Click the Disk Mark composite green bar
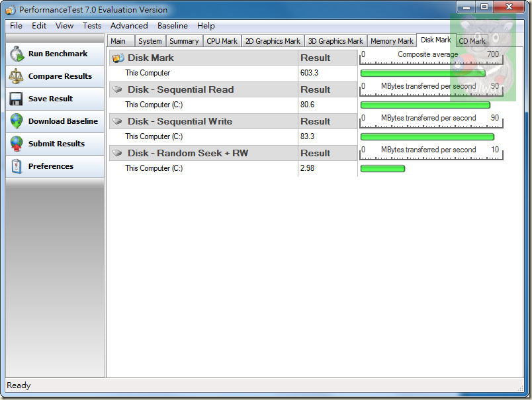 click(x=423, y=74)
